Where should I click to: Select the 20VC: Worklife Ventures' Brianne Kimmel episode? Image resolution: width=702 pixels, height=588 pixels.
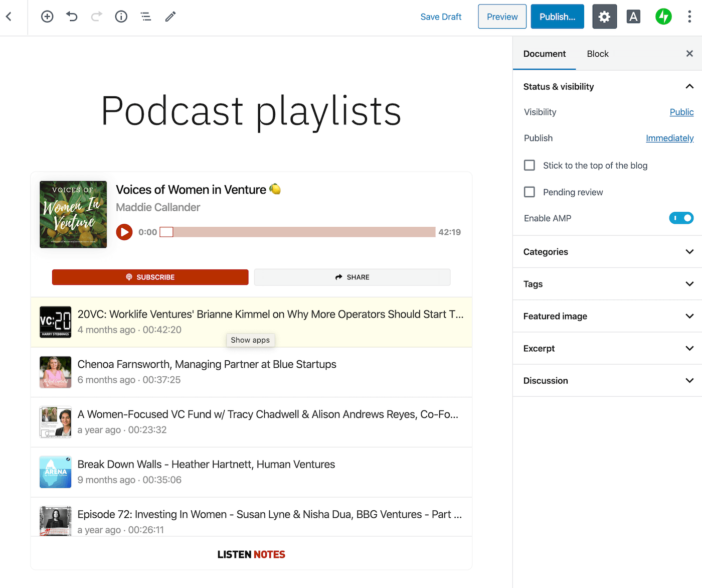click(270, 314)
